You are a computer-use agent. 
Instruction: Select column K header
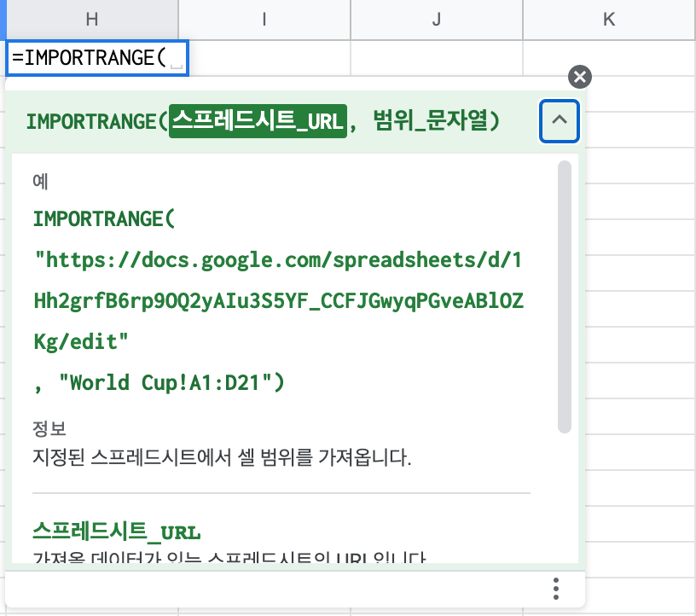(x=608, y=19)
